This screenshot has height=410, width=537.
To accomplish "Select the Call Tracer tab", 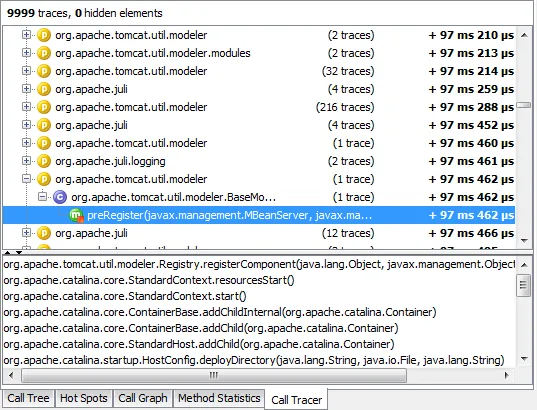I will (x=297, y=399).
